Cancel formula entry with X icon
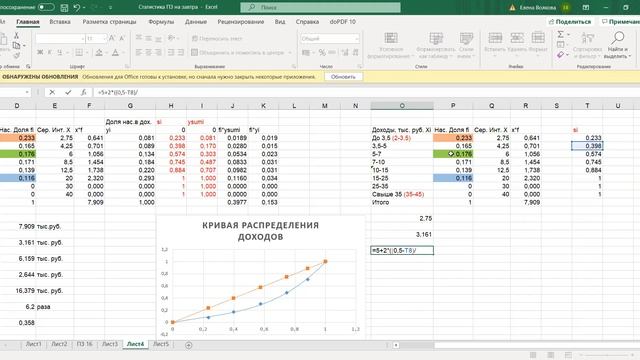Image resolution: width=640 pixels, height=360 pixels. [52, 92]
